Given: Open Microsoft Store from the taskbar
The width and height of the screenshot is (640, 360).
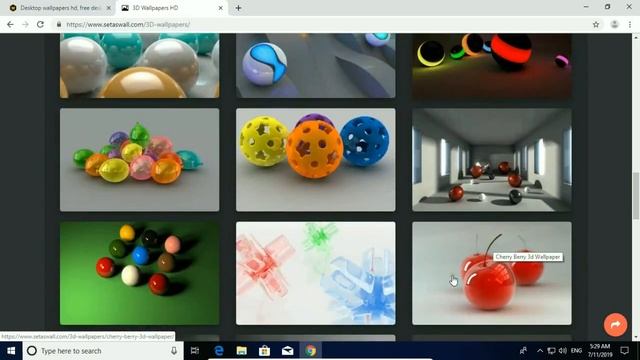Looking at the screenshot, I should (x=264, y=351).
